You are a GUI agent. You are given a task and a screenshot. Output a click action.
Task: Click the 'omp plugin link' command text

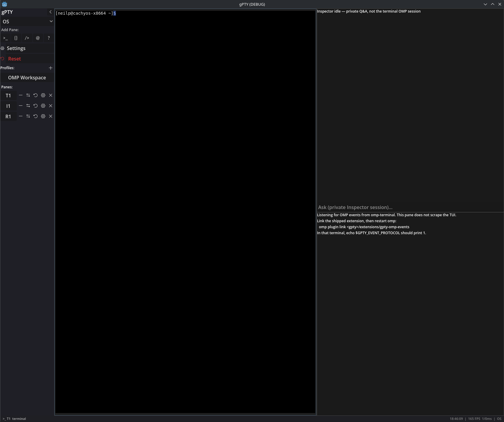(x=364, y=227)
